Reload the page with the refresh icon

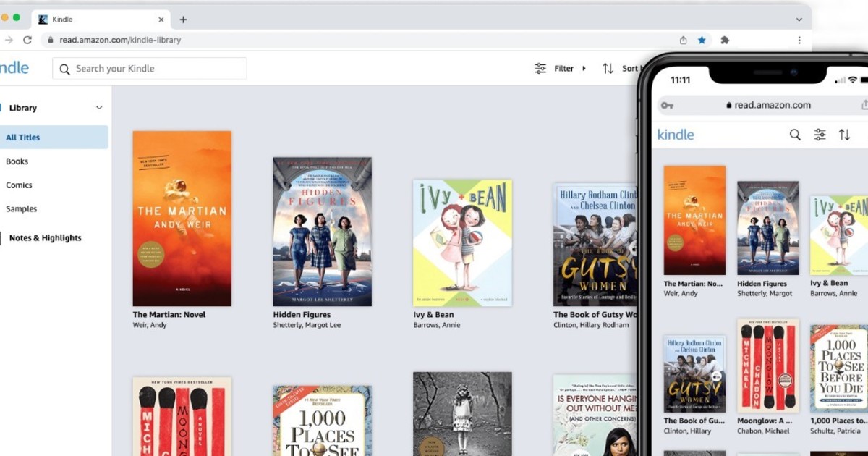click(x=27, y=41)
